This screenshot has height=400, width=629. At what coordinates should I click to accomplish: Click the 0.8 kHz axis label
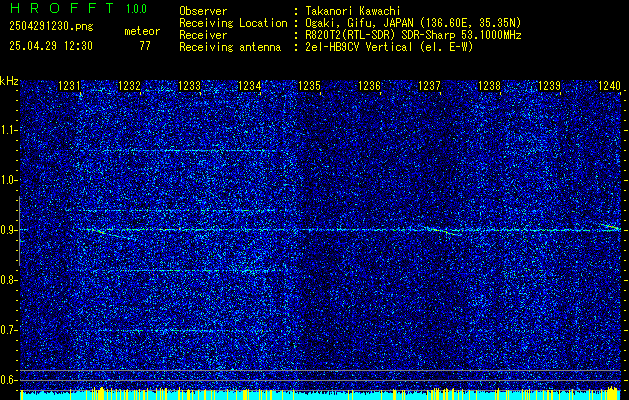tap(8, 280)
